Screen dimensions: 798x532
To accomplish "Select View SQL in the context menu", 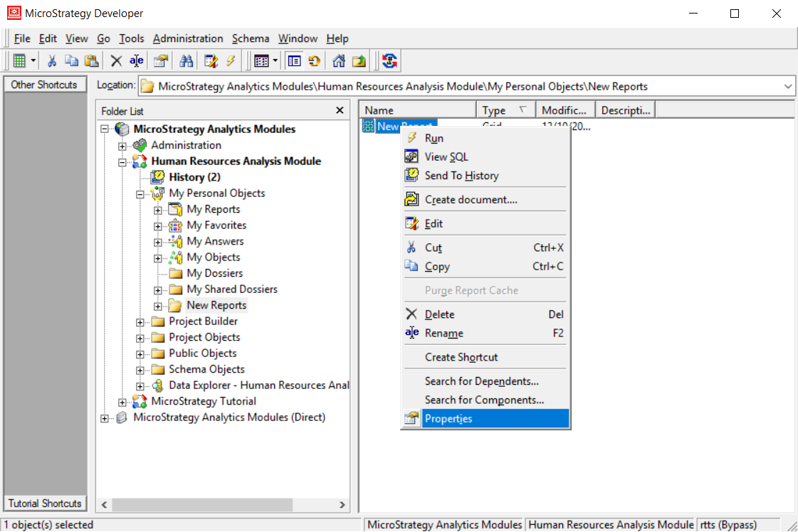I will 485,156.
